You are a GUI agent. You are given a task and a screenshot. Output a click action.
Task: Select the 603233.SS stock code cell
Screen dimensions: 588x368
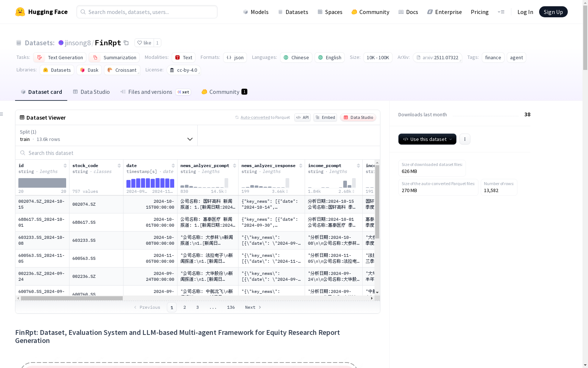[x=96, y=240]
